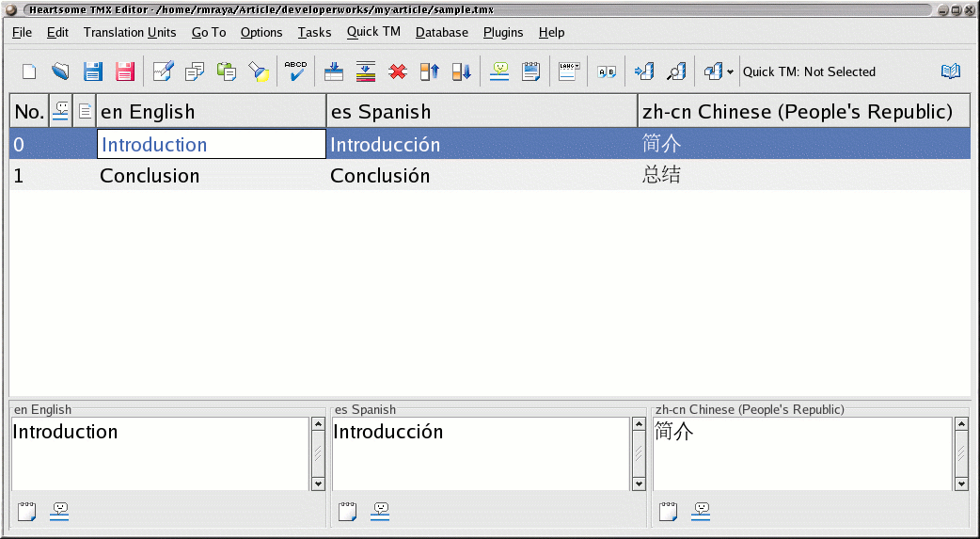The width and height of the screenshot is (980, 539).
Task: Click notepad icon under zh-cn Chinese pane
Action: 668,512
